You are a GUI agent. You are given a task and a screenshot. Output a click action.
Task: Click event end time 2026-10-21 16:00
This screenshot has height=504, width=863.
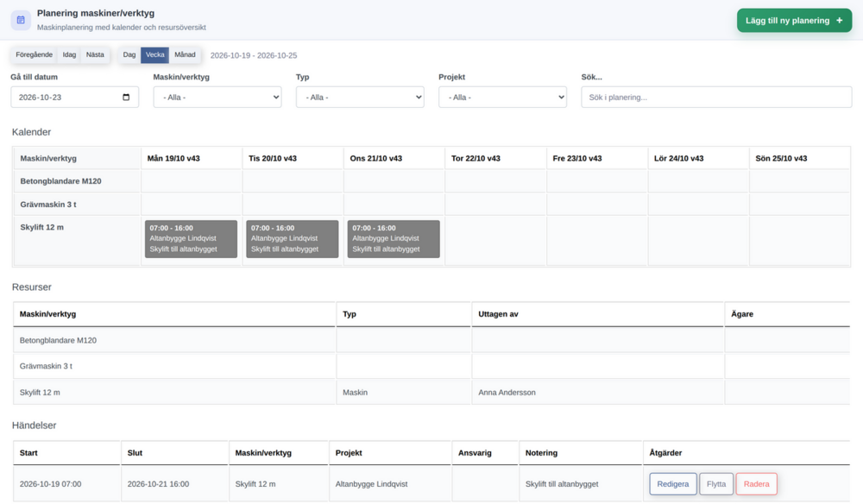pos(158,484)
